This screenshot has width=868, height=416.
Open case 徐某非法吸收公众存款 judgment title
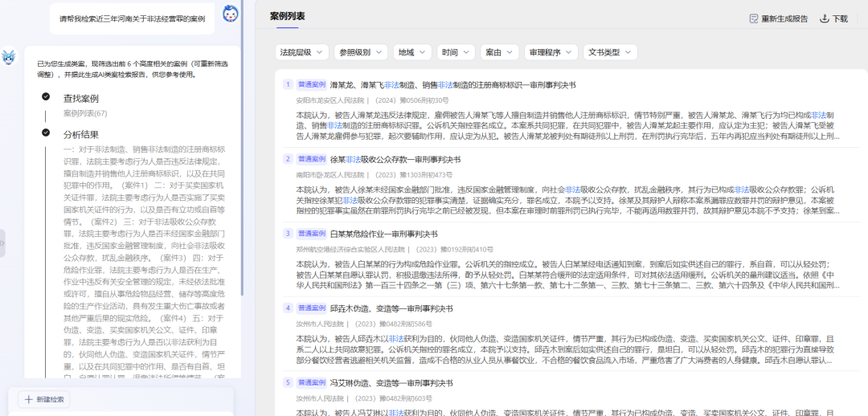(395, 159)
